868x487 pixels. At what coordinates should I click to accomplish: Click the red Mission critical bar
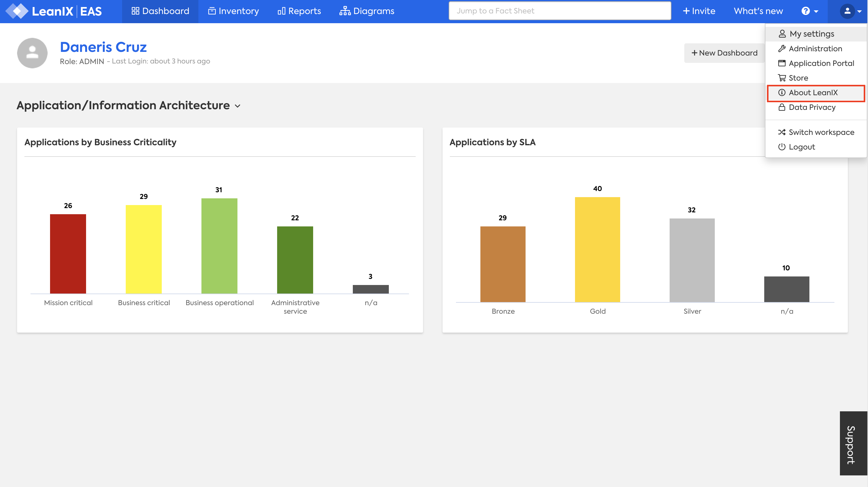pos(68,253)
